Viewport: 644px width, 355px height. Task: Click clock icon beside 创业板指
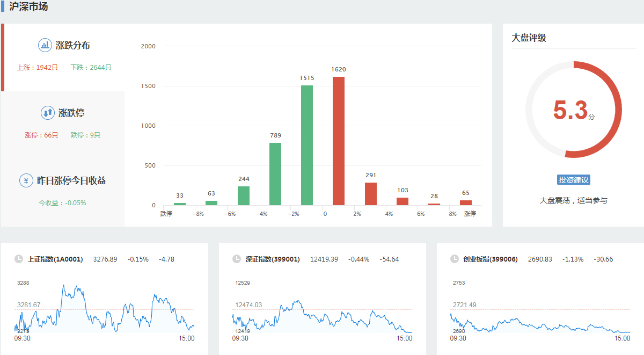455,259
